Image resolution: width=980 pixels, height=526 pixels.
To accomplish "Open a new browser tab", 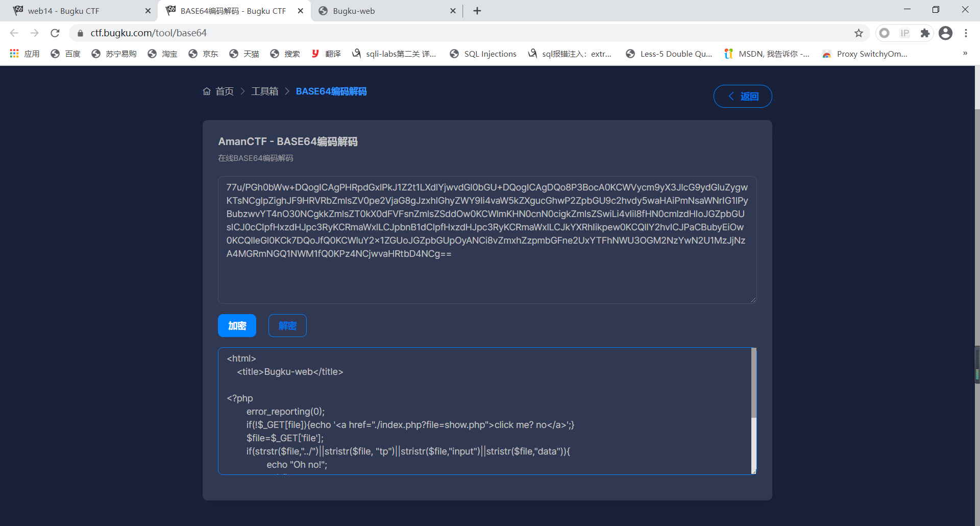I will [x=477, y=11].
